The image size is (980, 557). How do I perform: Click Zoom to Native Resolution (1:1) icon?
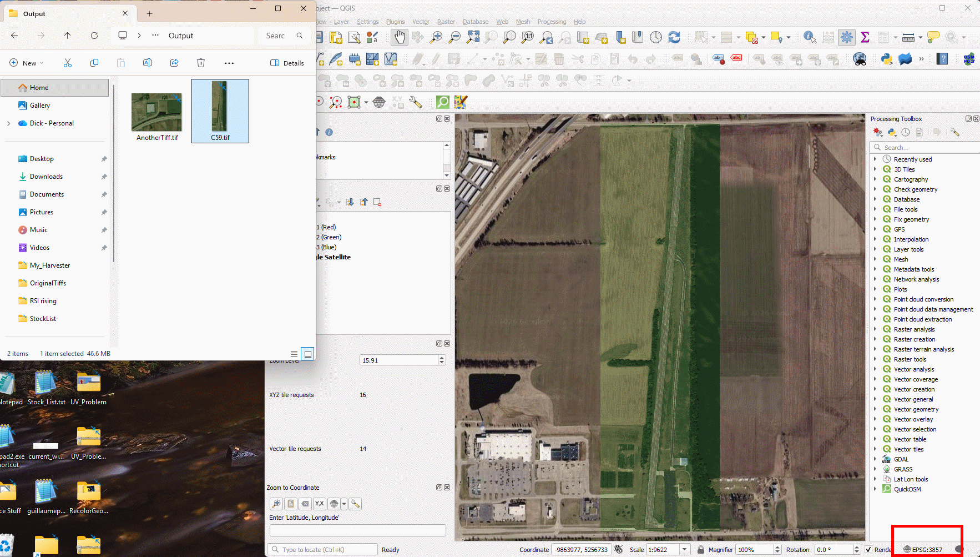[528, 37]
